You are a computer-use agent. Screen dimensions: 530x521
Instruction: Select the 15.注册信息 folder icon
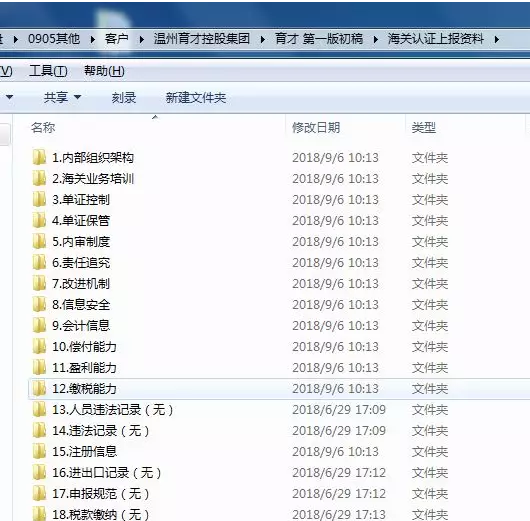(40, 451)
